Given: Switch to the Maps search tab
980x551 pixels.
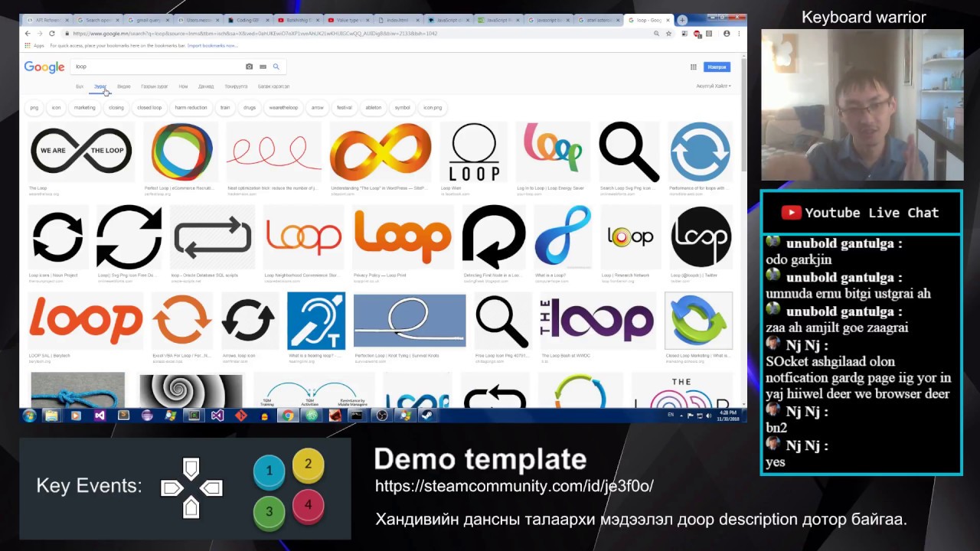Looking at the screenshot, I should (154, 86).
